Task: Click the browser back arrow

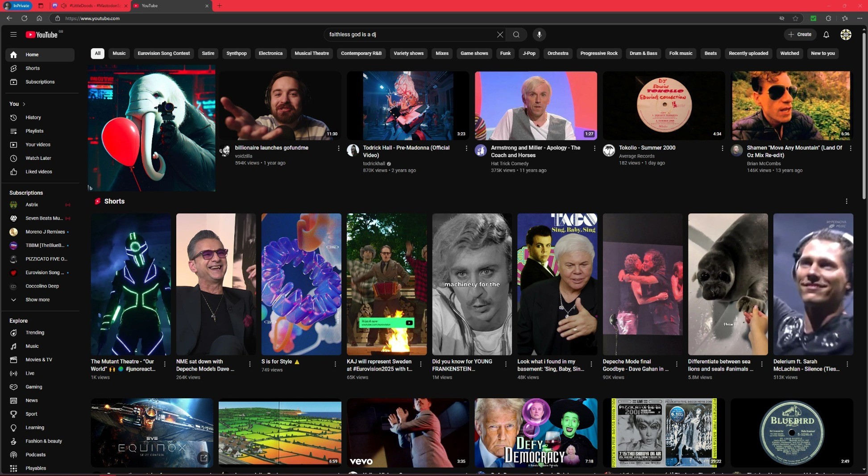Action: point(9,18)
